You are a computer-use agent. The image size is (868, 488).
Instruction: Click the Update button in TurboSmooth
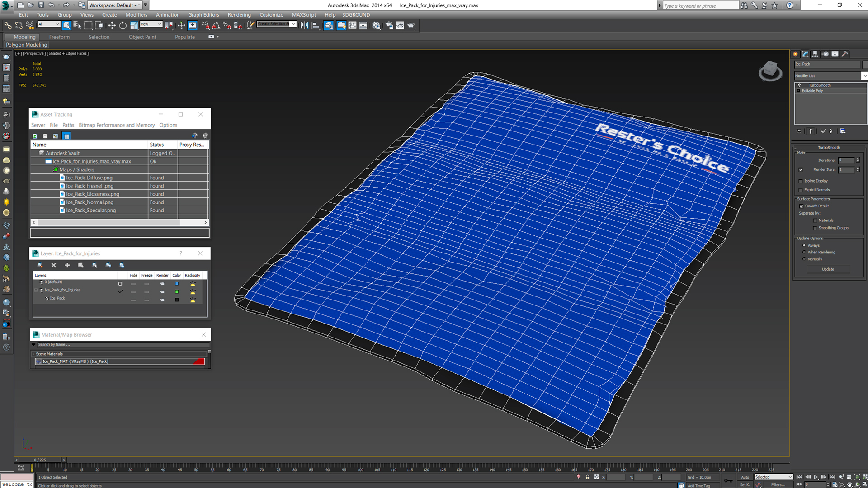click(x=828, y=269)
